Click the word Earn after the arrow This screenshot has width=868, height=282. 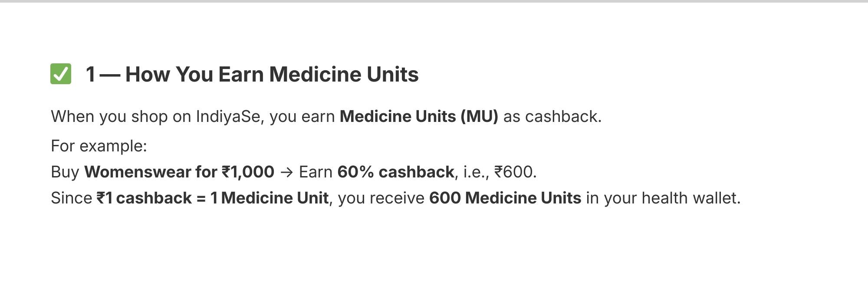(x=316, y=172)
